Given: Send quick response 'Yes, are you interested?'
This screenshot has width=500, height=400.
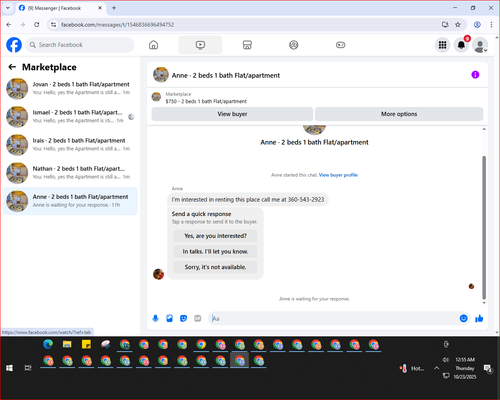Looking at the screenshot, I should [215, 236].
